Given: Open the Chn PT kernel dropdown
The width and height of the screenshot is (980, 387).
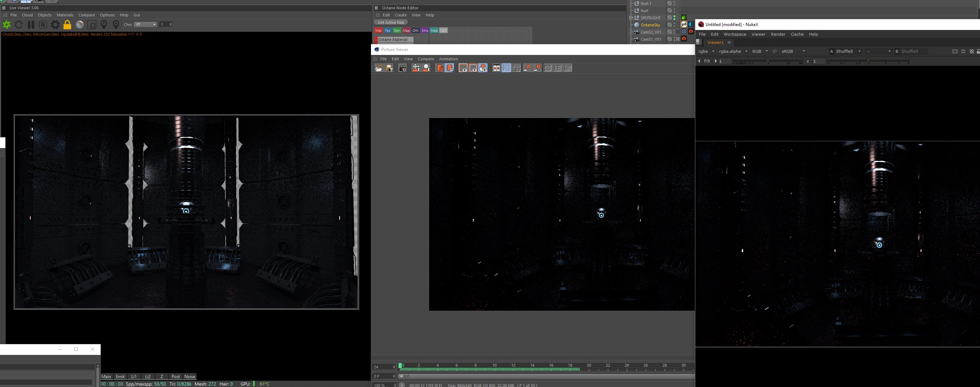Looking at the screenshot, I should pos(146,25).
